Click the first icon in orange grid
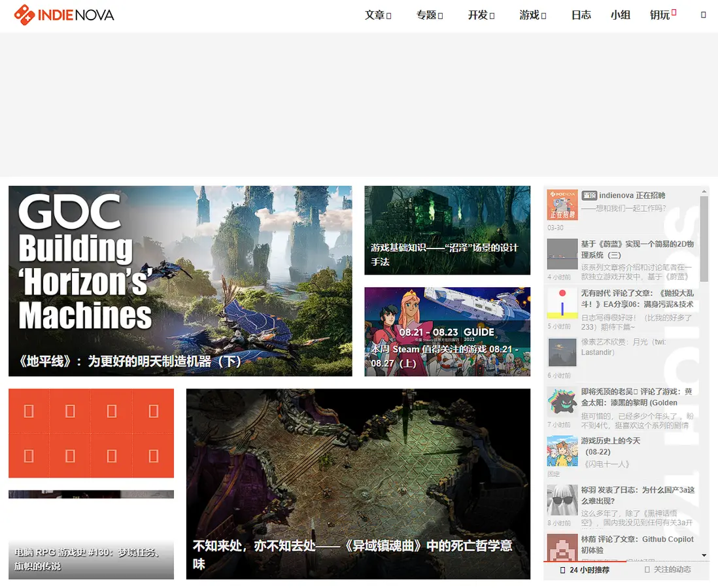Screen dimensions: 718x588 pyautogui.click(x=29, y=411)
